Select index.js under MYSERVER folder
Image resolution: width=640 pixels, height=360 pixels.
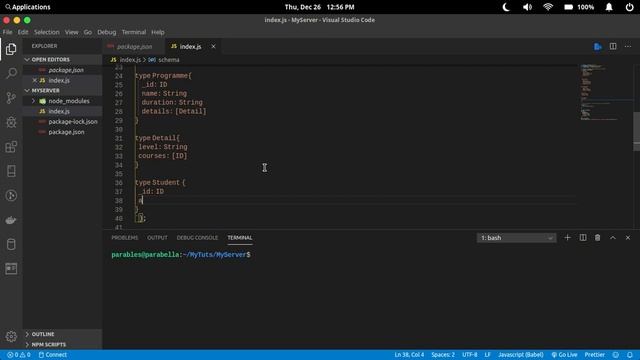click(62, 111)
